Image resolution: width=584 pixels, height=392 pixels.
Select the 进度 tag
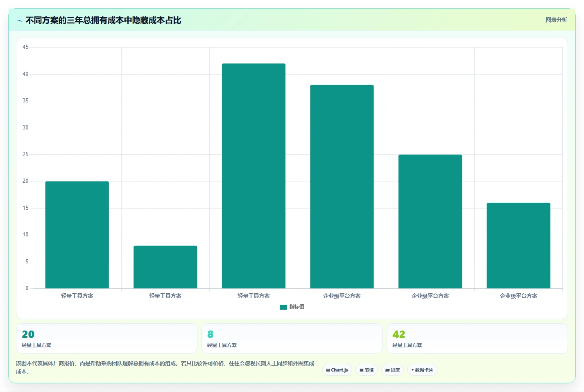[392, 370]
